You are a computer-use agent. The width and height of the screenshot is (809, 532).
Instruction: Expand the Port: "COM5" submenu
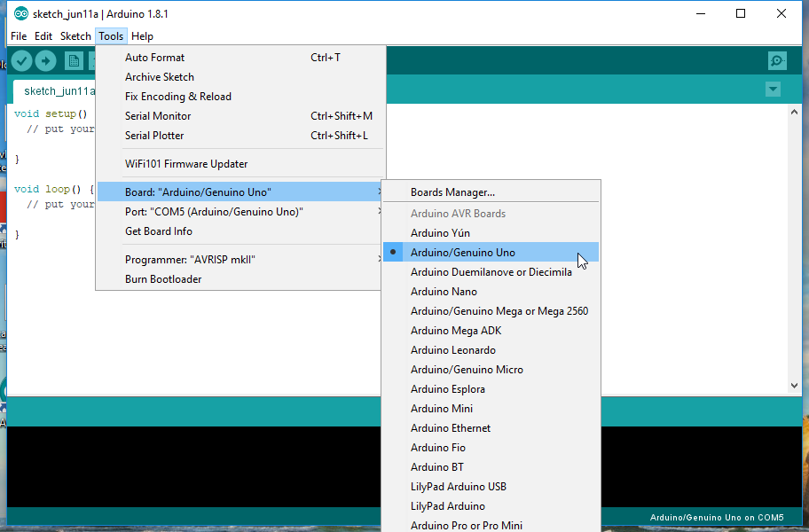240,212
